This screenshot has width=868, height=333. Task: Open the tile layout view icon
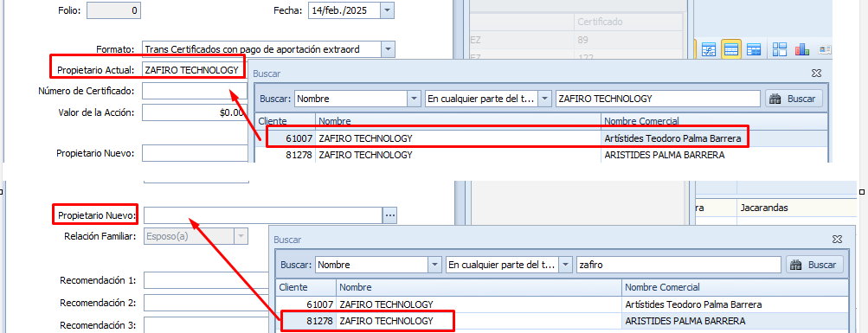pyautogui.click(x=780, y=50)
